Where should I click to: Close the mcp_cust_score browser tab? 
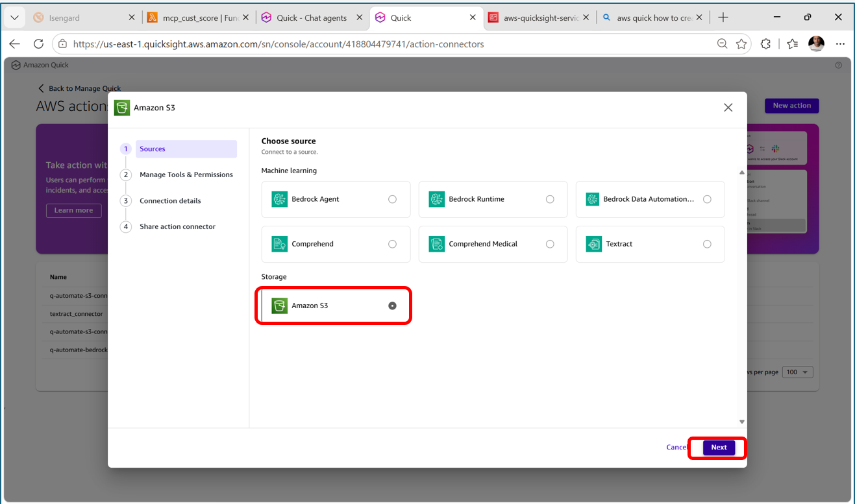(245, 18)
